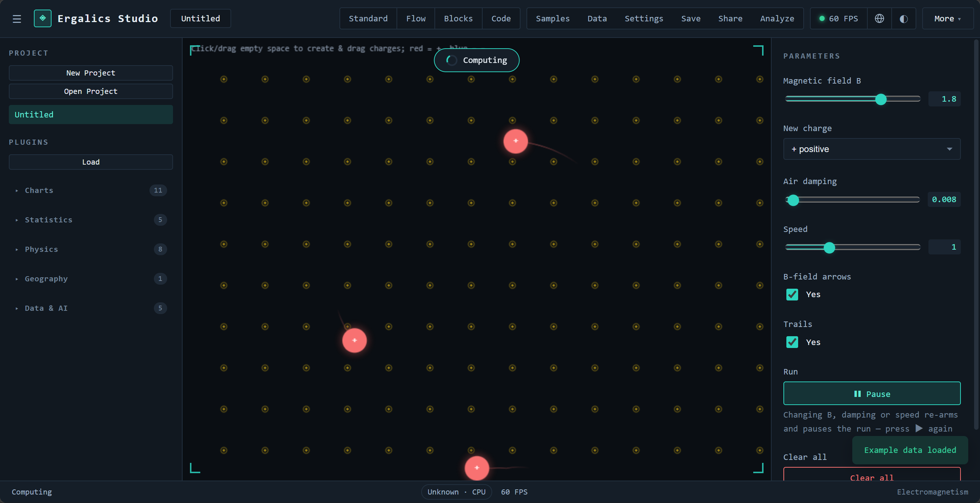The height and width of the screenshot is (503, 980).
Task: Adjust the Speed slider
Action: click(853, 247)
